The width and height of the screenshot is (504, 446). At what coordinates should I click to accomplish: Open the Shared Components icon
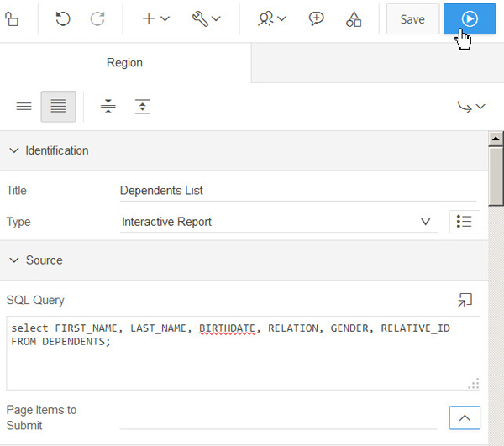pos(354,18)
